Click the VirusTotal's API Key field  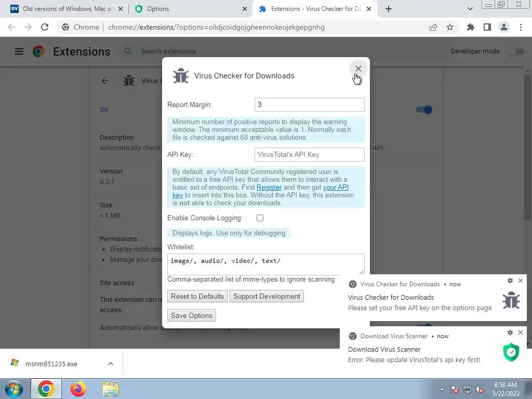(310, 154)
